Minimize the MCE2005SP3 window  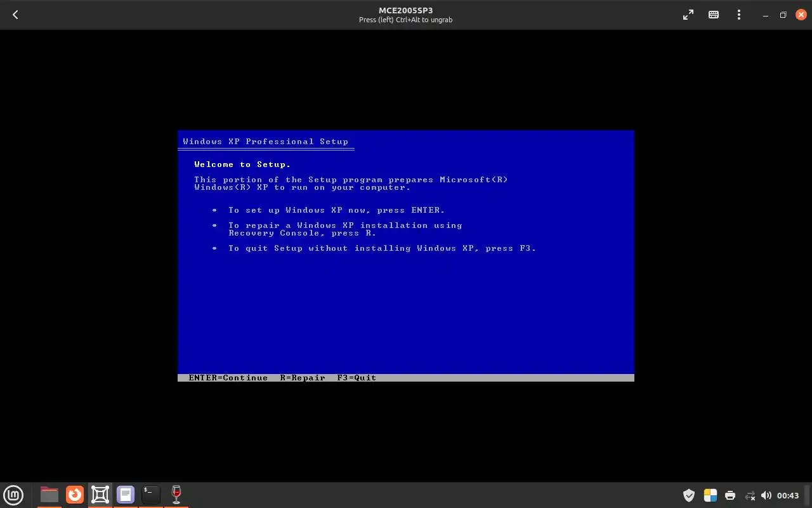click(766, 15)
